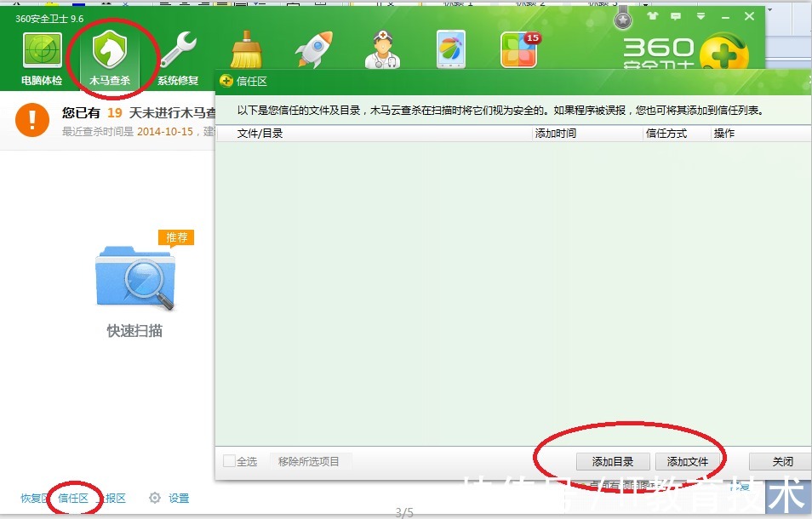Image resolution: width=812 pixels, height=519 pixels.
Task: Open the feedback speech bubble icon
Action: (676, 16)
